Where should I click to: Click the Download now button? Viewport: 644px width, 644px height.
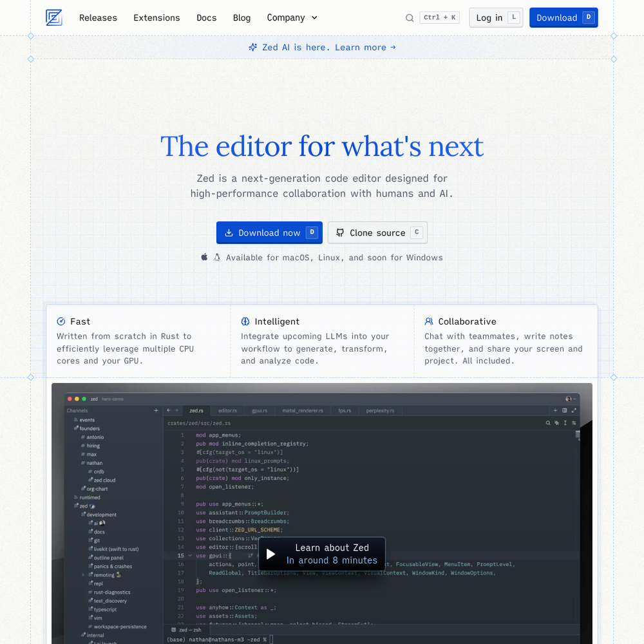[269, 232]
